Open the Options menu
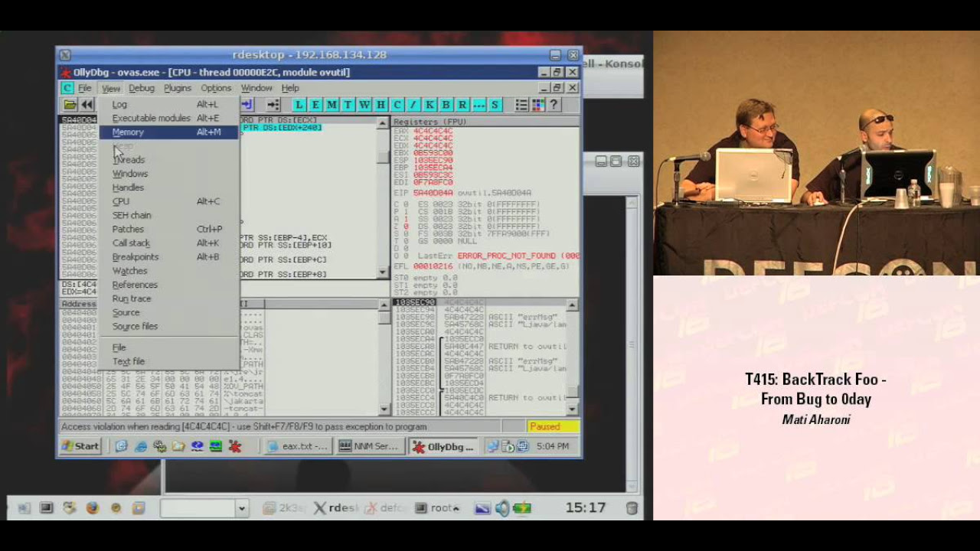This screenshot has width=980, height=551. (x=216, y=88)
